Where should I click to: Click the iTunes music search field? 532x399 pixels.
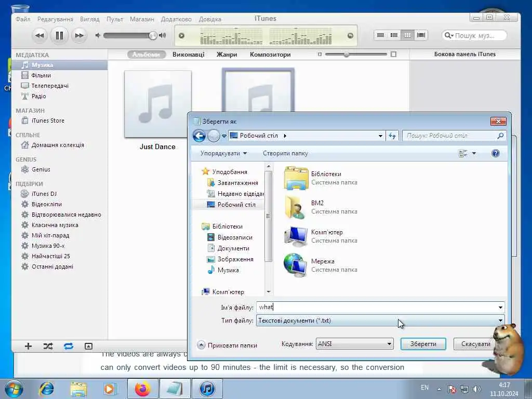pos(475,35)
